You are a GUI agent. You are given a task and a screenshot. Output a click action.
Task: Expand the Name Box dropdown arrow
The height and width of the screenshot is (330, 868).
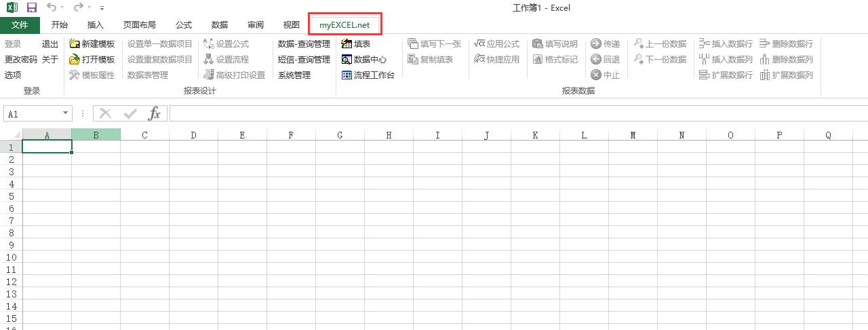tap(66, 114)
